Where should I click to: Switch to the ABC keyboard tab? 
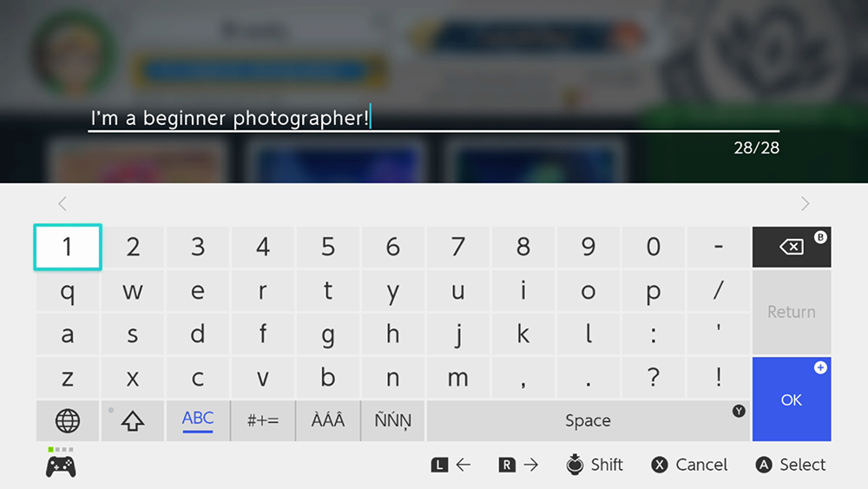[x=198, y=421]
